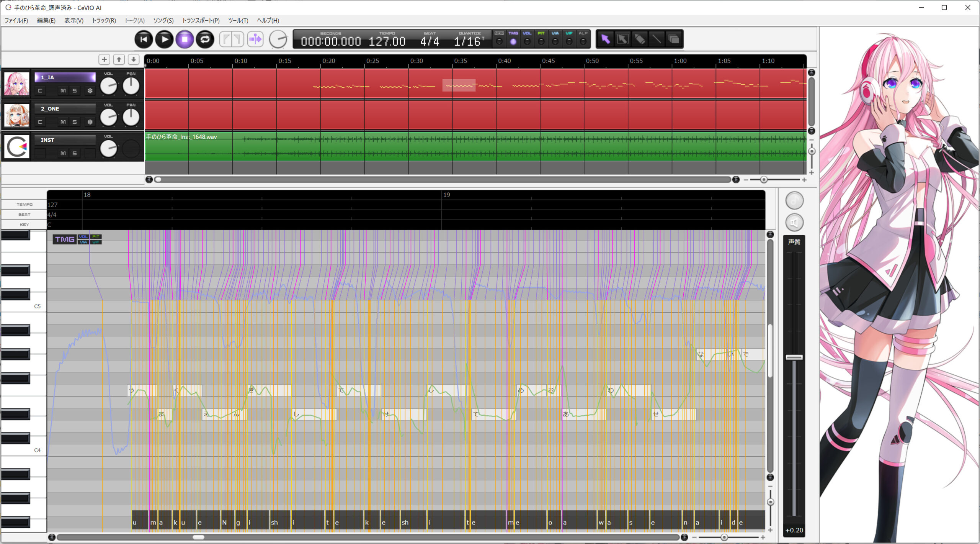Toggle the auto-scroll follow playback icon

click(x=255, y=39)
